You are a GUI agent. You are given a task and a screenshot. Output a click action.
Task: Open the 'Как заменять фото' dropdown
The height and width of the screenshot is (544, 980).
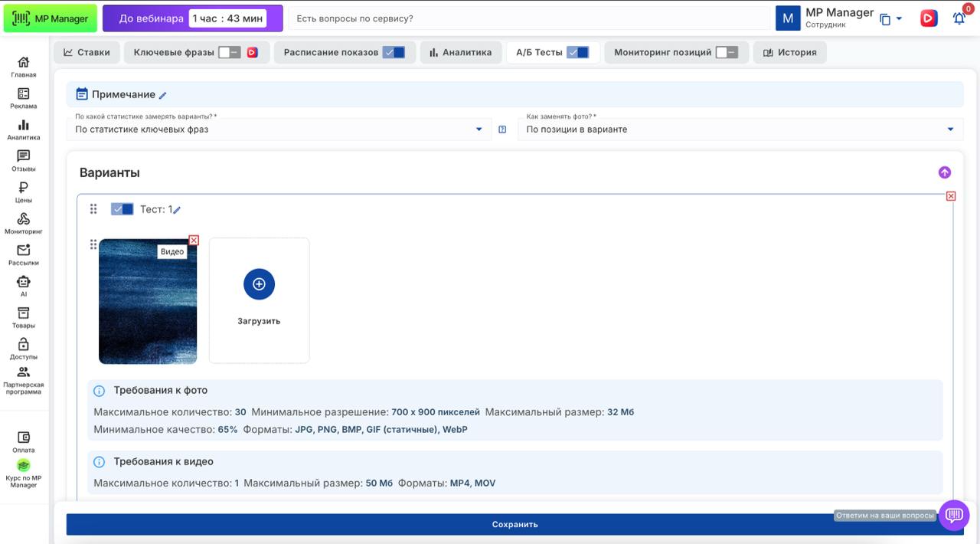[x=740, y=129]
